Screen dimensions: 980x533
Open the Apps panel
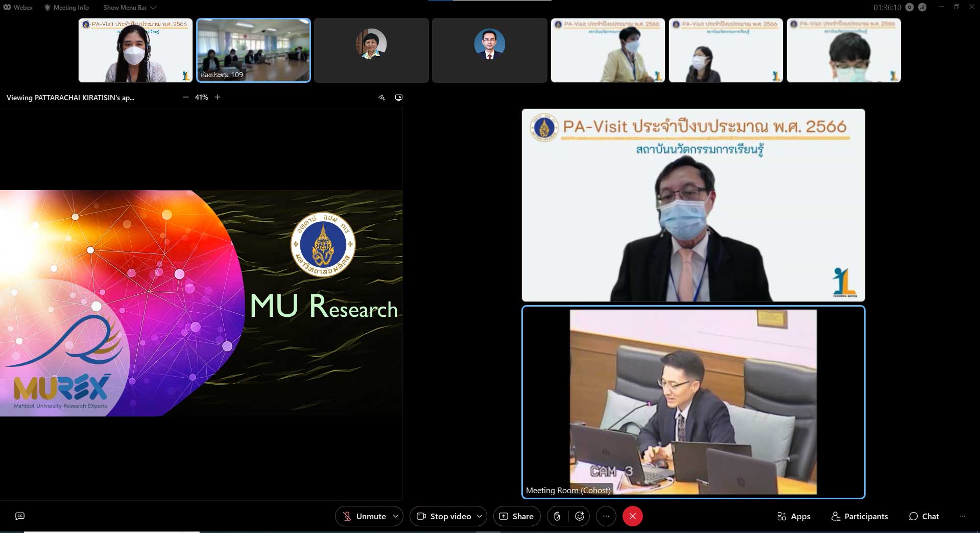click(794, 516)
